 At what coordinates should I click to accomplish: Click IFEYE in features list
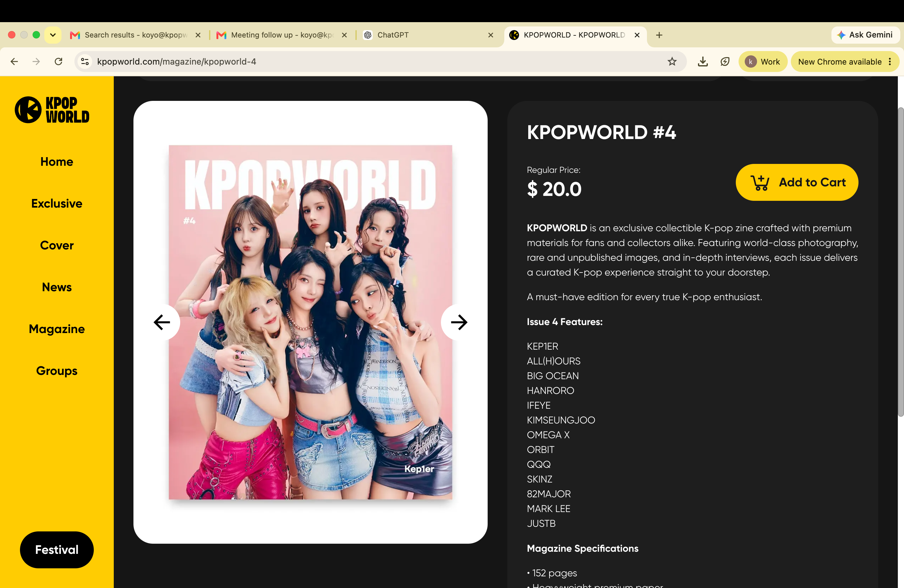click(539, 405)
